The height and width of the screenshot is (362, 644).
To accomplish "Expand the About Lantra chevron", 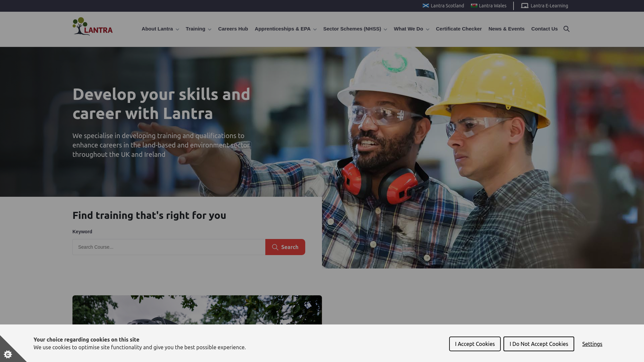I will 177,29.
